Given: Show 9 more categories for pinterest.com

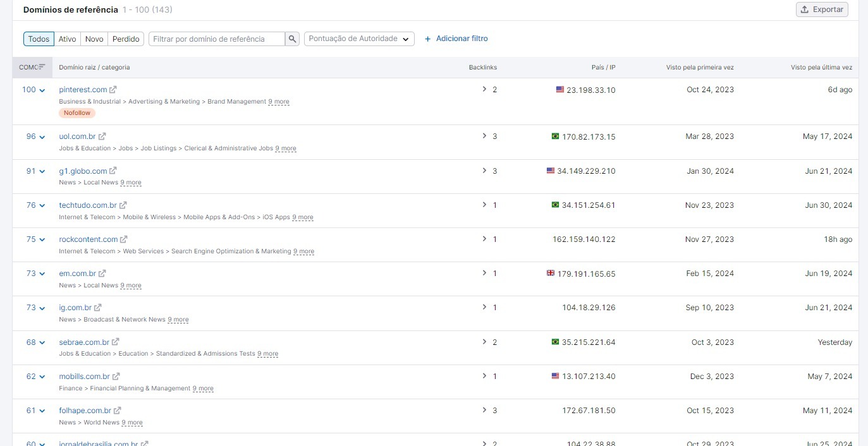Looking at the screenshot, I should (x=279, y=102).
